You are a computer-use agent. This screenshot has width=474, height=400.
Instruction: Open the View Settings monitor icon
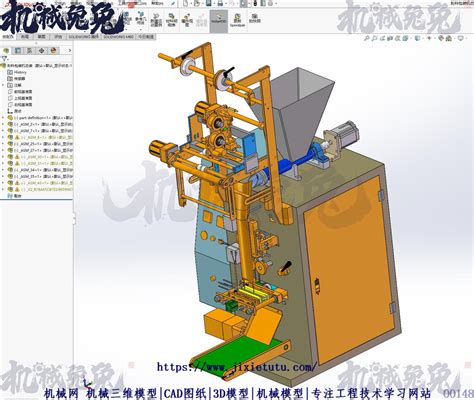pyautogui.click(x=461, y=38)
